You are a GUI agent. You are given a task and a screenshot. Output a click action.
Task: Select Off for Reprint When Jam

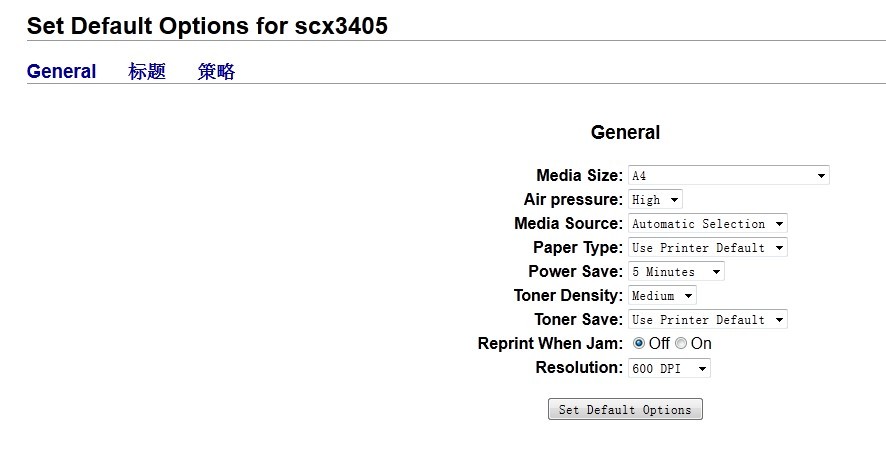pos(639,344)
